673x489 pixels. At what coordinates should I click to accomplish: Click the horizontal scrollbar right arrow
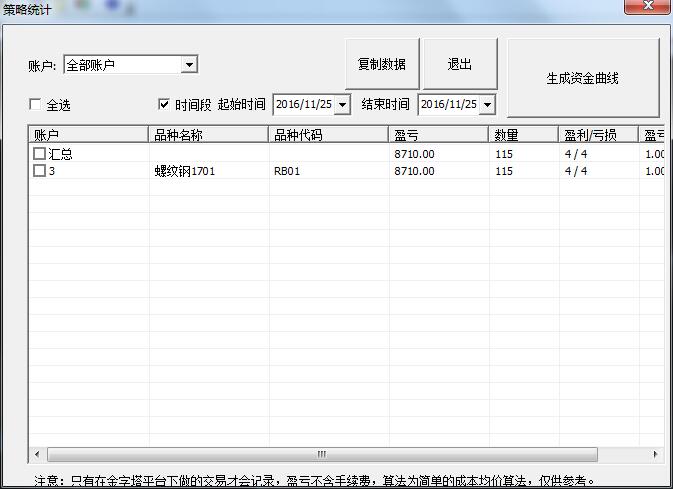coord(658,454)
